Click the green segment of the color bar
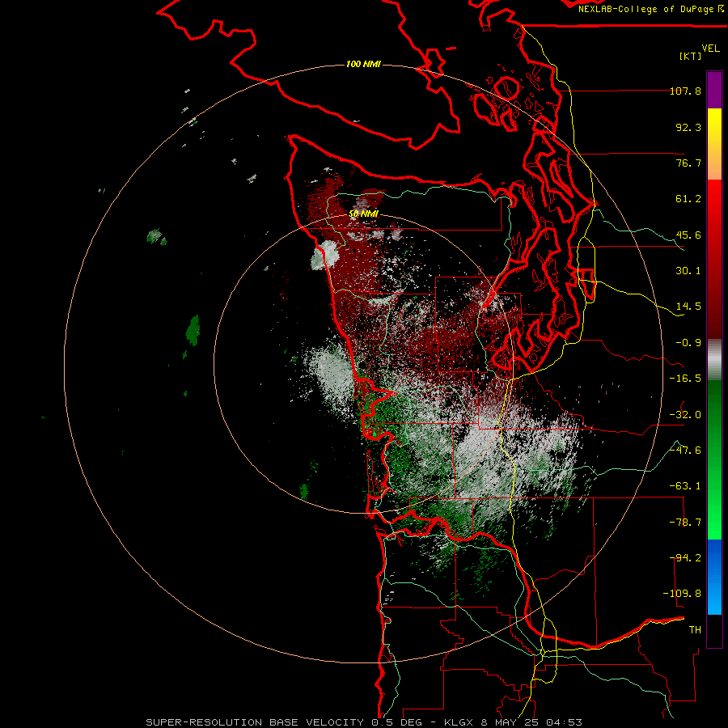728x728 pixels. (x=714, y=459)
